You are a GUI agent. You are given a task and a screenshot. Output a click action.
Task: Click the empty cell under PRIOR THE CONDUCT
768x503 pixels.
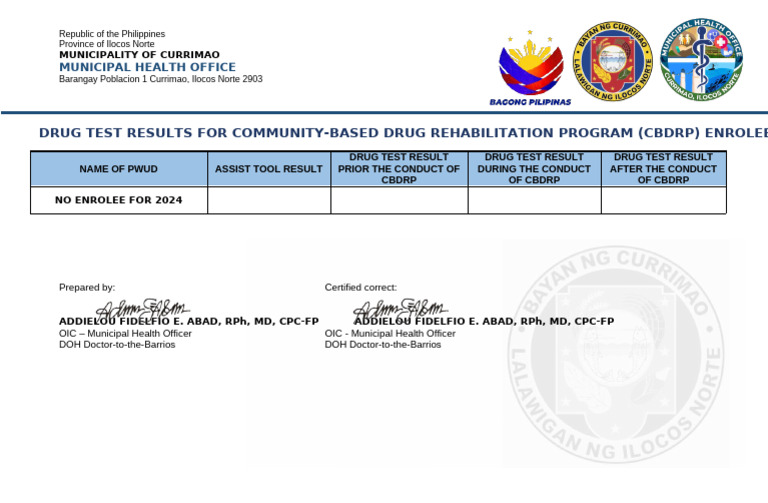399,200
